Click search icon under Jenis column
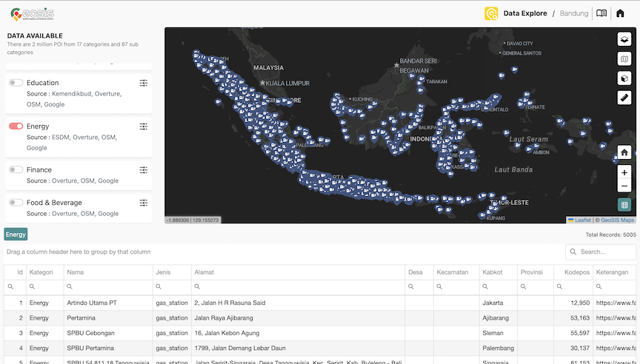 tap(159, 287)
